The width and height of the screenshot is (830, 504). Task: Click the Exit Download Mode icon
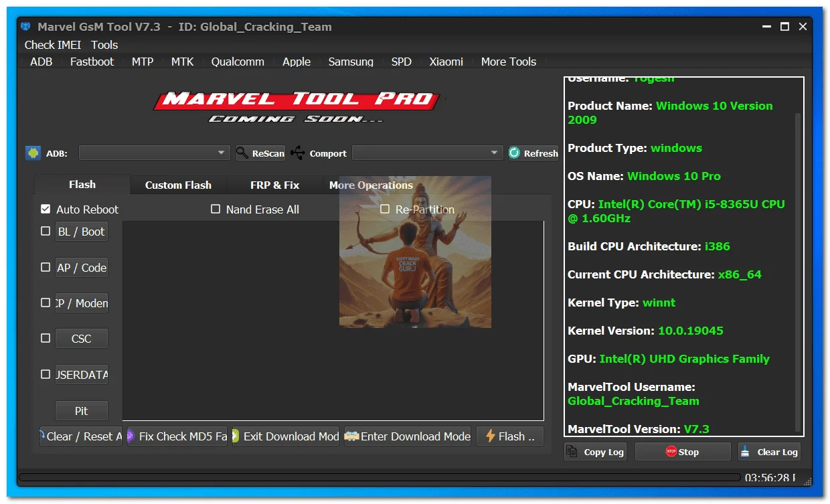point(236,436)
